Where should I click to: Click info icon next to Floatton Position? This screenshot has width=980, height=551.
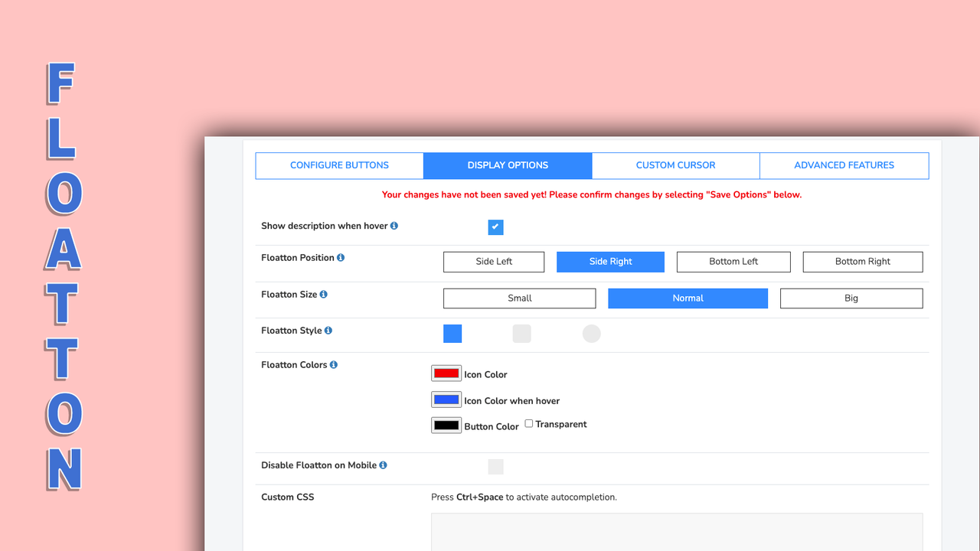click(x=341, y=258)
